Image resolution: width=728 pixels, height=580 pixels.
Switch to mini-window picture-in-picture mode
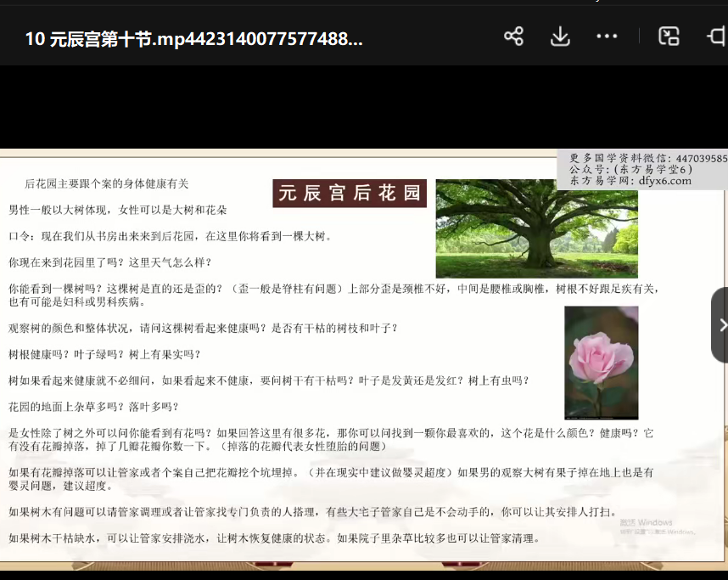669,36
